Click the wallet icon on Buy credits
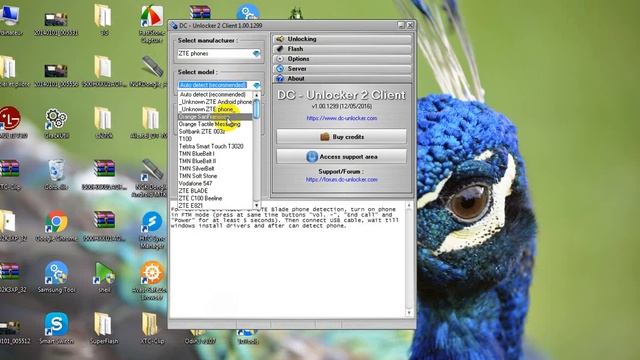The width and height of the screenshot is (640, 360). [325, 137]
